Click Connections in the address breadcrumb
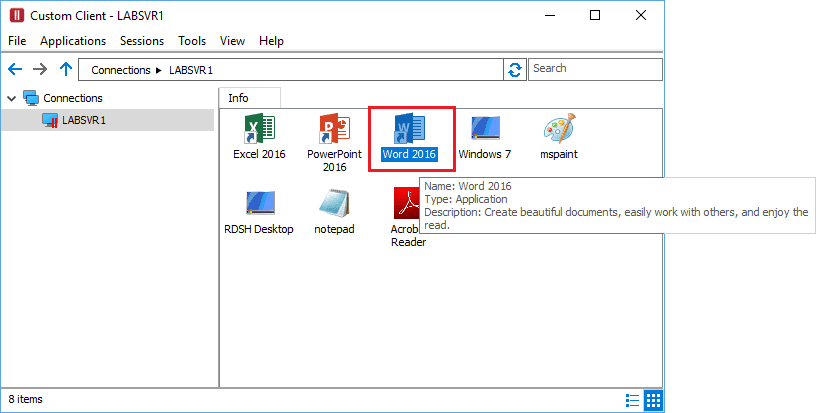Image resolution: width=816 pixels, height=413 pixels. point(121,70)
